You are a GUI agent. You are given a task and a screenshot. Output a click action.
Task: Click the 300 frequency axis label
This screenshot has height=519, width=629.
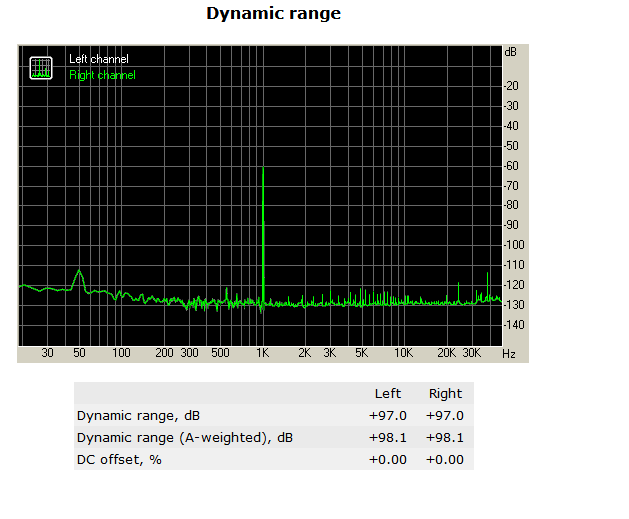(189, 353)
